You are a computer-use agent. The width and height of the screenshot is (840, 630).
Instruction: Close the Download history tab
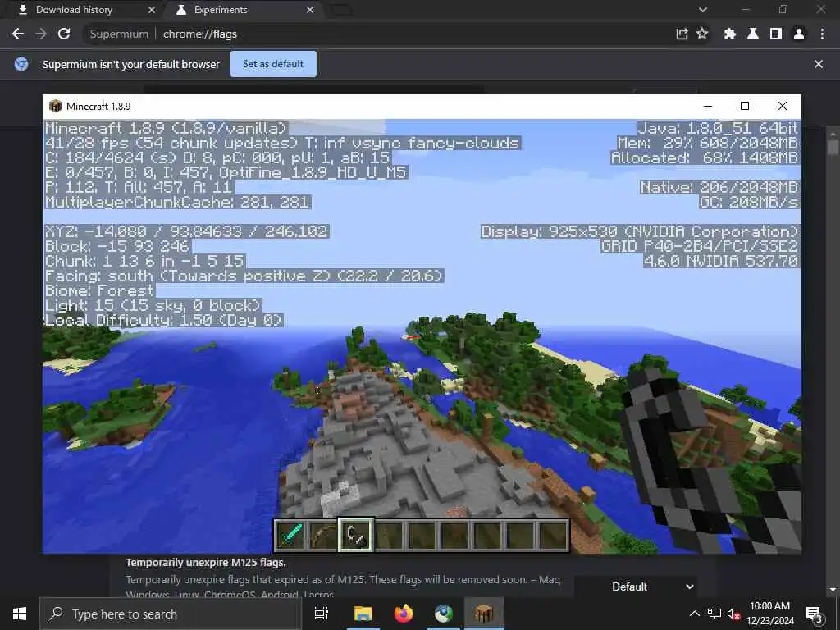click(x=152, y=10)
